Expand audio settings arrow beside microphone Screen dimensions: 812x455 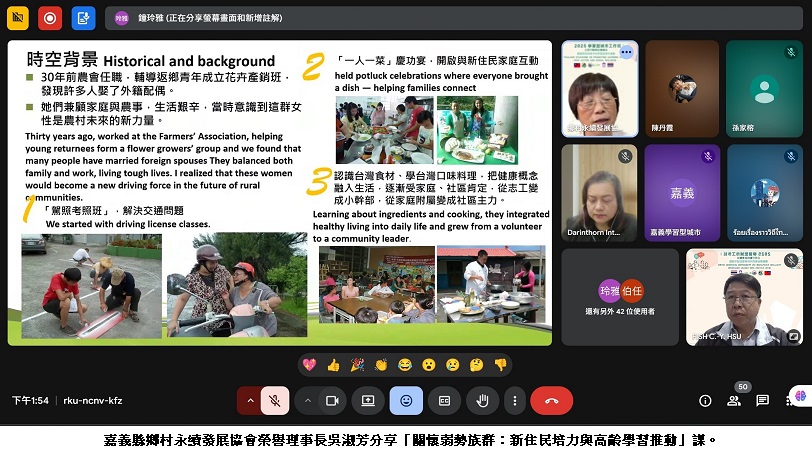tap(249, 400)
